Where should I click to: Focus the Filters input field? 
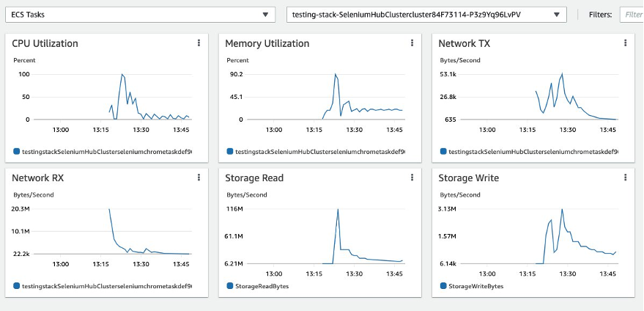coord(632,15)
